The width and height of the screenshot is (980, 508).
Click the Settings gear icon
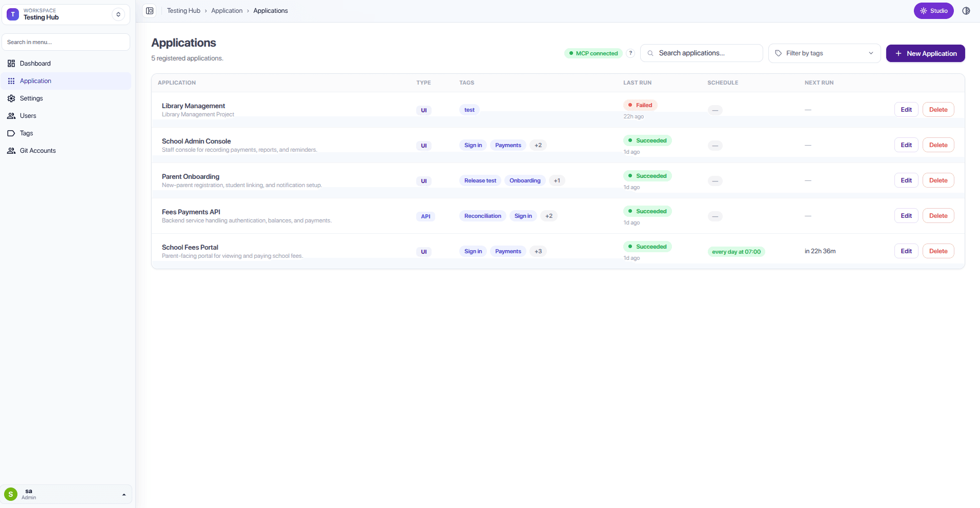coord(11,98)
